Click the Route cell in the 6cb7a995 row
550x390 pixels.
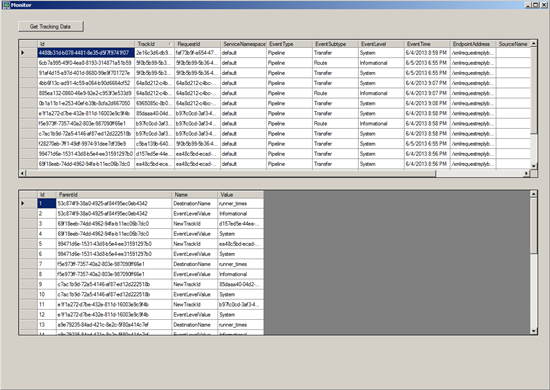[335, 63]
